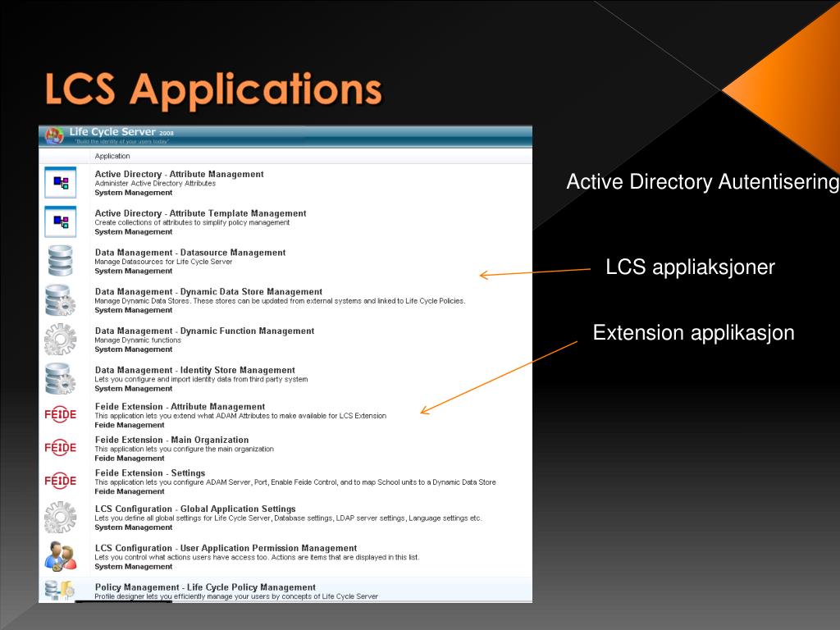Click the User Application Permission Management users icon
The height and width of the screenshot is (630, 840).
pos(61,556)
